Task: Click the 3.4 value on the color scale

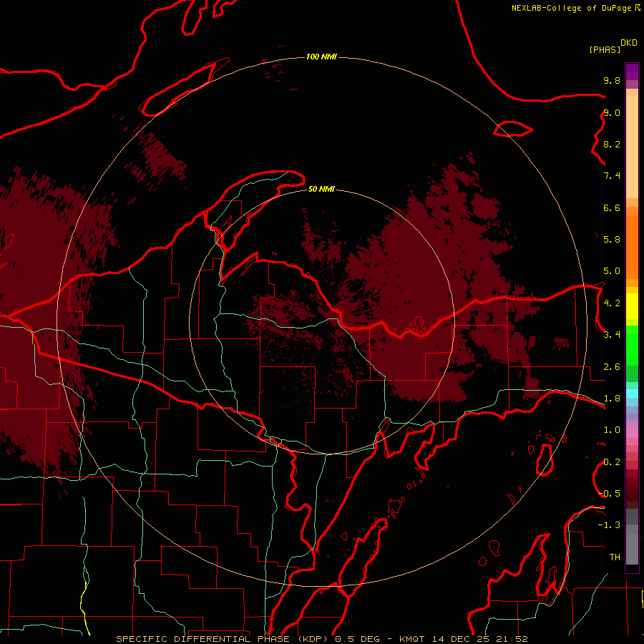Action: [612, 335]
